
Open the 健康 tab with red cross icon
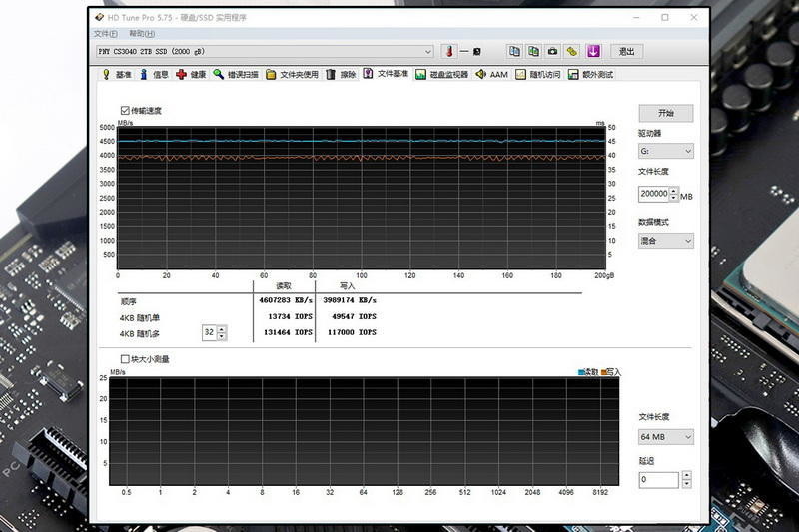pyautogui.click(x=191, y=74)
